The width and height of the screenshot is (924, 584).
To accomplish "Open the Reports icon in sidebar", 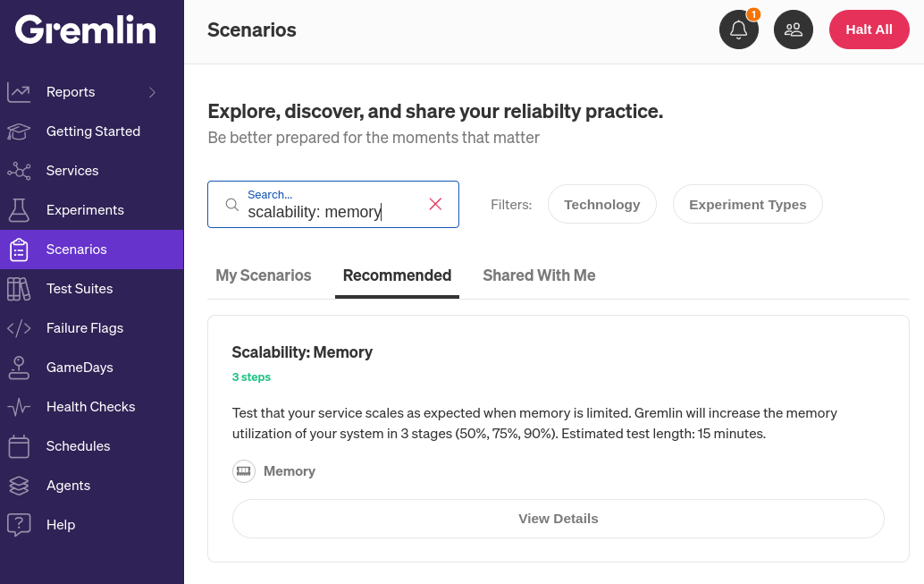I will tap(19, 91).
